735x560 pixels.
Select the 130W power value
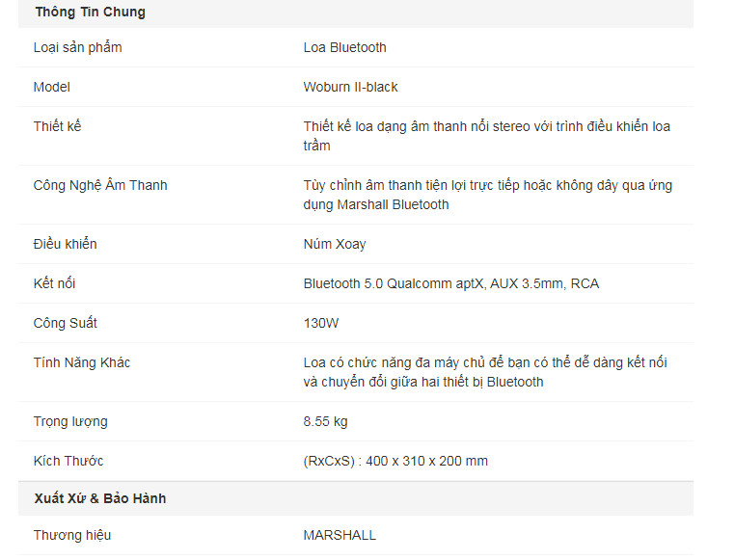click(x=321, y=323)
